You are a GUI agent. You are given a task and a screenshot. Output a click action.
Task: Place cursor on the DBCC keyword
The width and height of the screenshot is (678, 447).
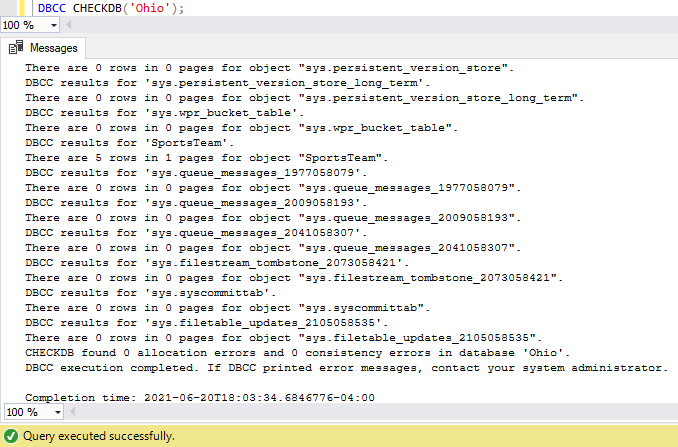[x=52, y=7]
